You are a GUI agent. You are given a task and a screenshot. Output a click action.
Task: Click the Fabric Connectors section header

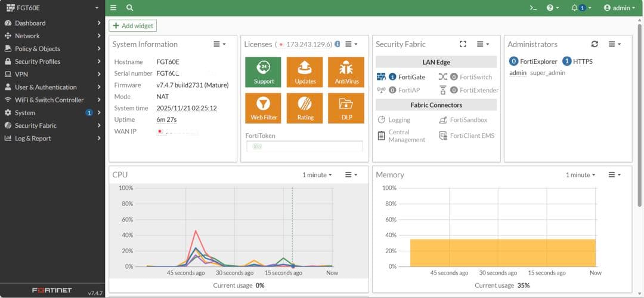click(436, 105)
